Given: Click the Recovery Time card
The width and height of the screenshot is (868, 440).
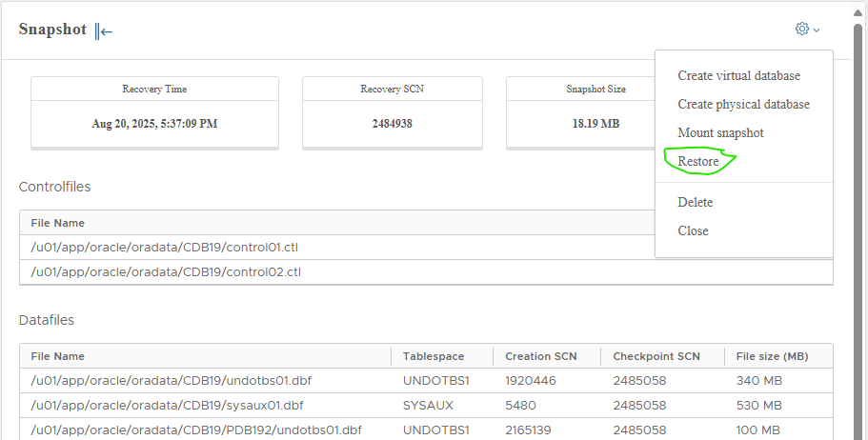Looking at the screenshot, I should point(154,112).
